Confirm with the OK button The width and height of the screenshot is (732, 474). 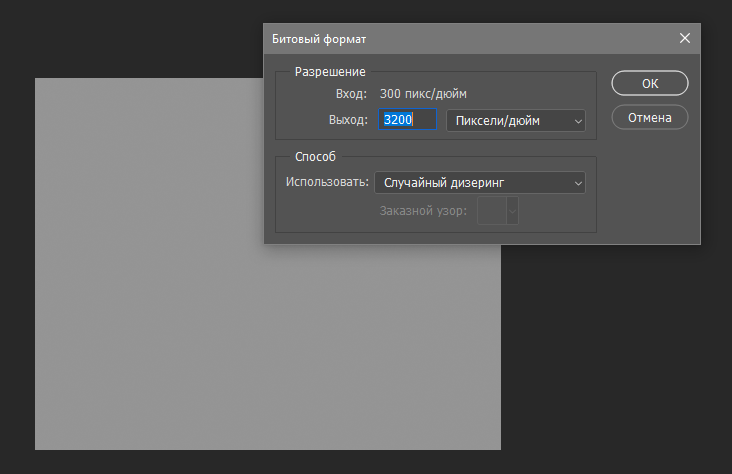(650, 83)
